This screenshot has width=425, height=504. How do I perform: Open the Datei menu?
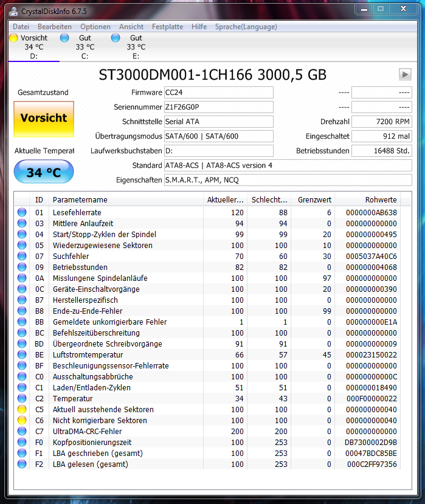click(x=21, y=27)
